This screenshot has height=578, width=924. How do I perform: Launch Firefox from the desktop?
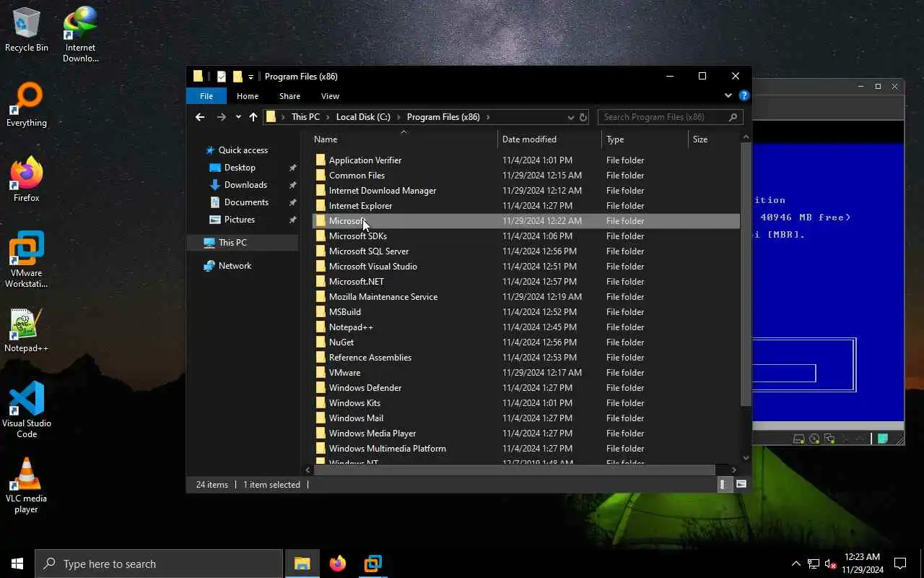tap(27, 180)
